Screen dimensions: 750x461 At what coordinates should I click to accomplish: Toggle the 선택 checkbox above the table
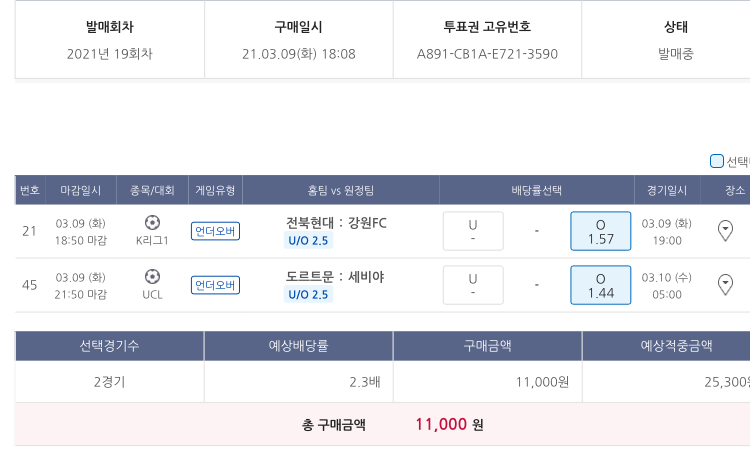coord(717,161)
